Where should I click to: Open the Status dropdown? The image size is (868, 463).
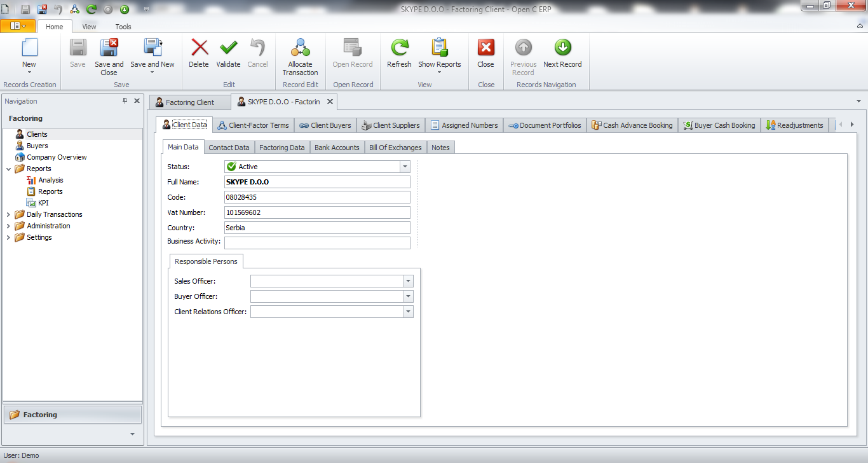click(x=405, y=167)
